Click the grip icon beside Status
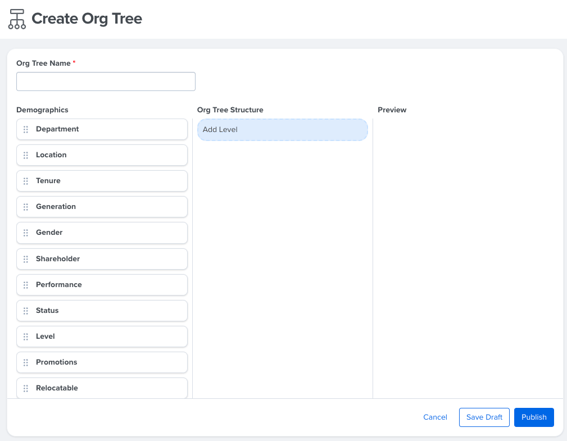The height and width of the screenshot is (441, 567). 26,311
